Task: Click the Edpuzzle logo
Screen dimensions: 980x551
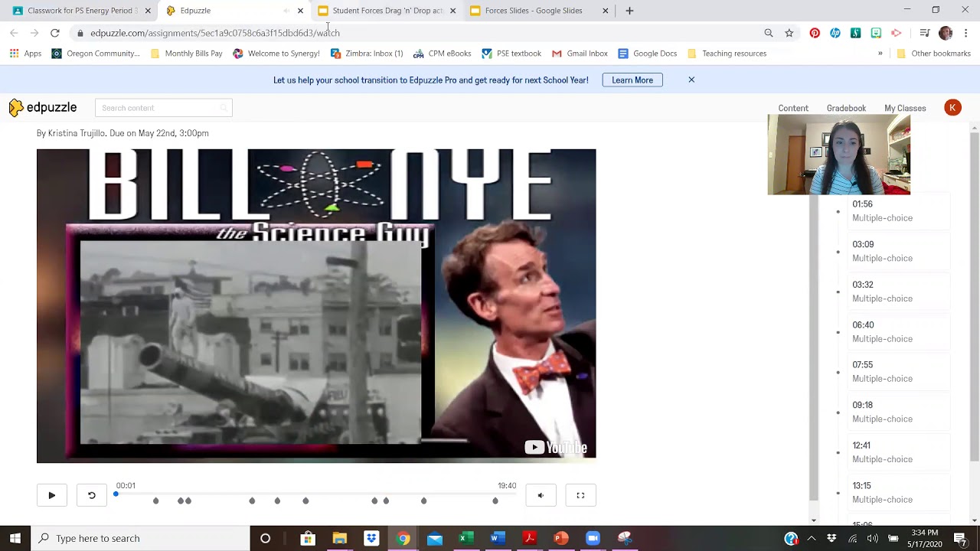Action: click(x=43, y=108)
